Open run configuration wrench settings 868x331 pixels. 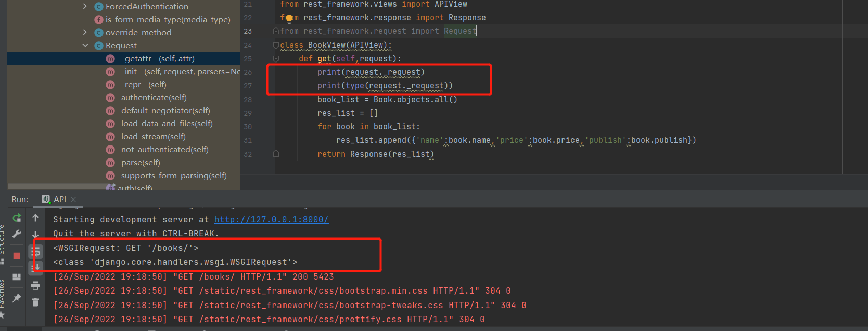tap(17, 234)
